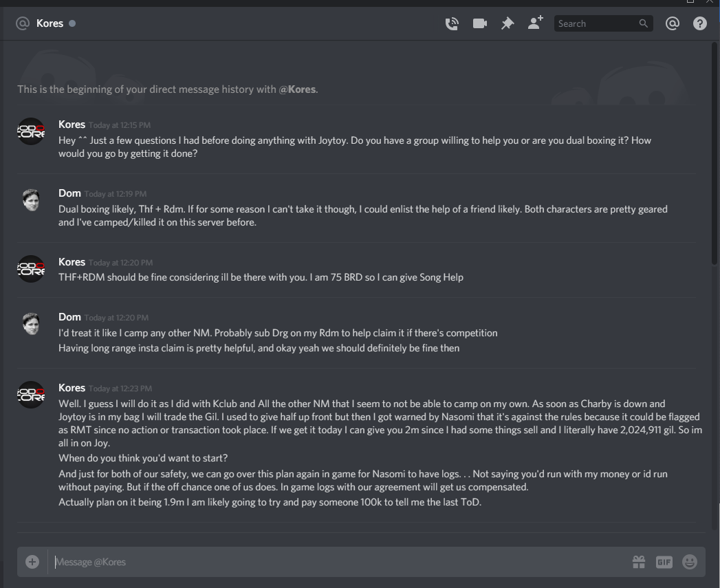This screenshot has width=720, height=588.
Task: Click Dom's avatar on 12:19 PM message
Action: [x=31, y=200]
